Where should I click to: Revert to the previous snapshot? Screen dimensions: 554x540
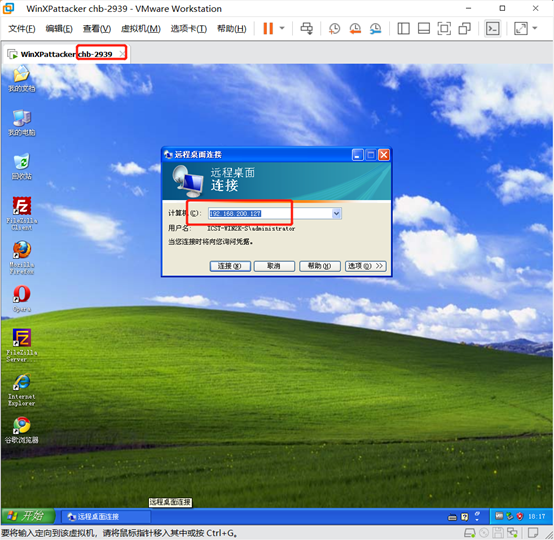pos(355,28)
